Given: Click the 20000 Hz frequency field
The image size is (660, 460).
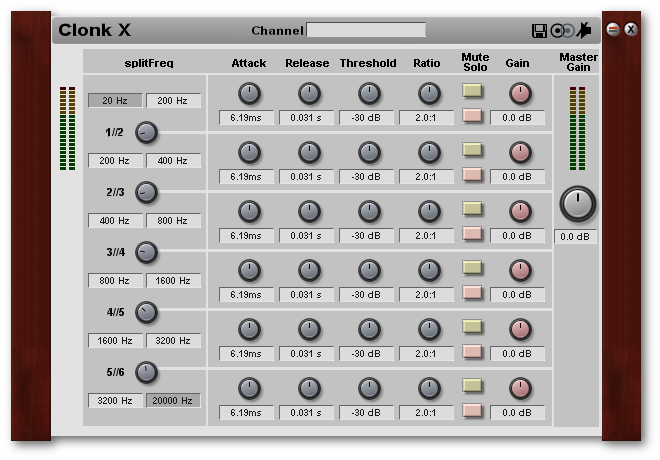Looking at the screenshot, I should coord(174,400).
